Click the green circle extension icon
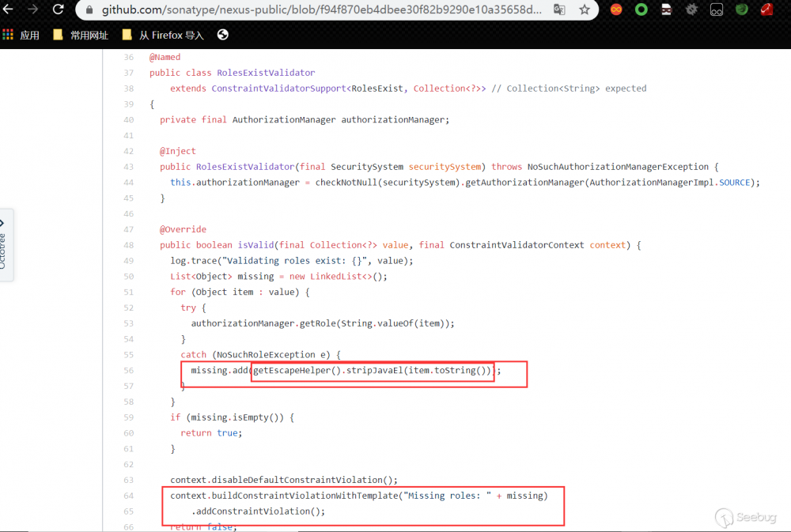791x532 pixels. [x=640, y=9]
